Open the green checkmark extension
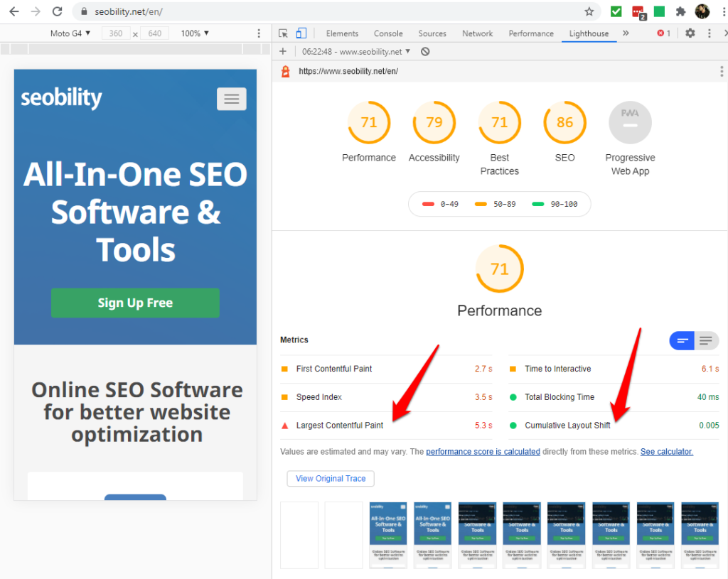 pyautogui.click(x=616, y=11)
